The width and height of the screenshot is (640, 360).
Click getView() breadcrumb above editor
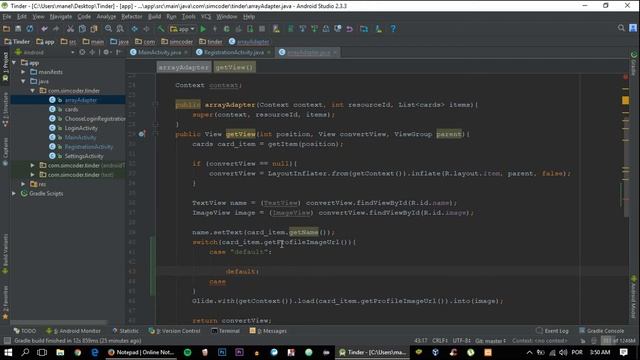(234, 67)
